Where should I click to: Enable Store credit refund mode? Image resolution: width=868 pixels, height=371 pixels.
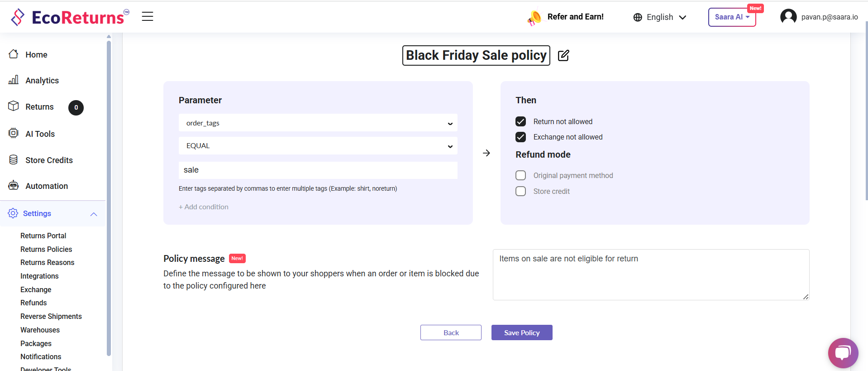pyautogui.click(x=521, y=191)
